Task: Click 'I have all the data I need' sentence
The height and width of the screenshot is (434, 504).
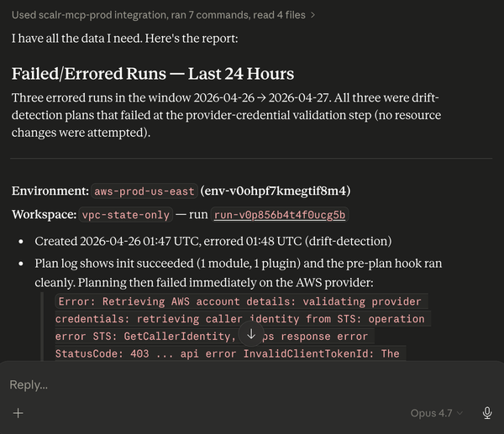Action: coord(124,39)
